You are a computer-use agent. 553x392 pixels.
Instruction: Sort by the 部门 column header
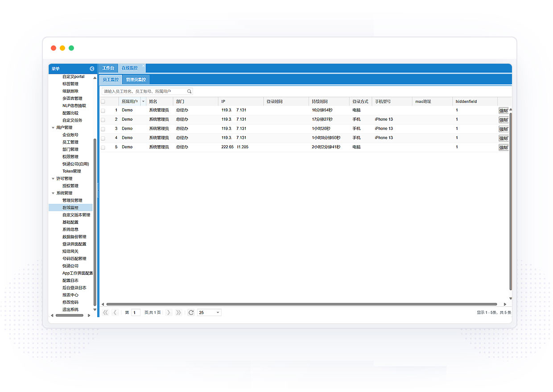click(x=195, y=102)
